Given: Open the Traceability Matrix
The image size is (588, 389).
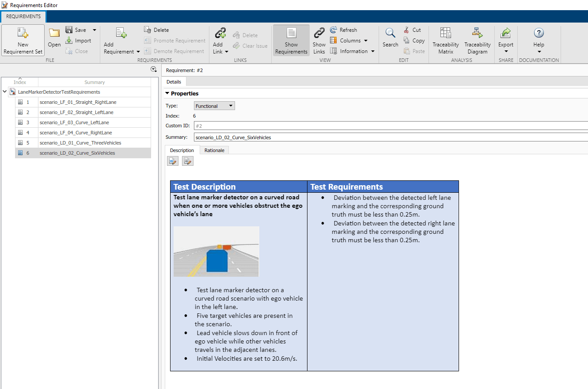Looking at the screenshot, I should (445, 34).
